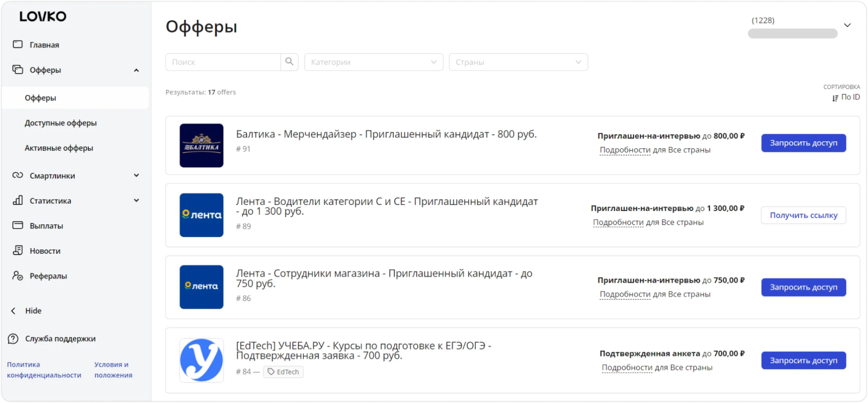Click the Рефералы people icon

[18, 276]
